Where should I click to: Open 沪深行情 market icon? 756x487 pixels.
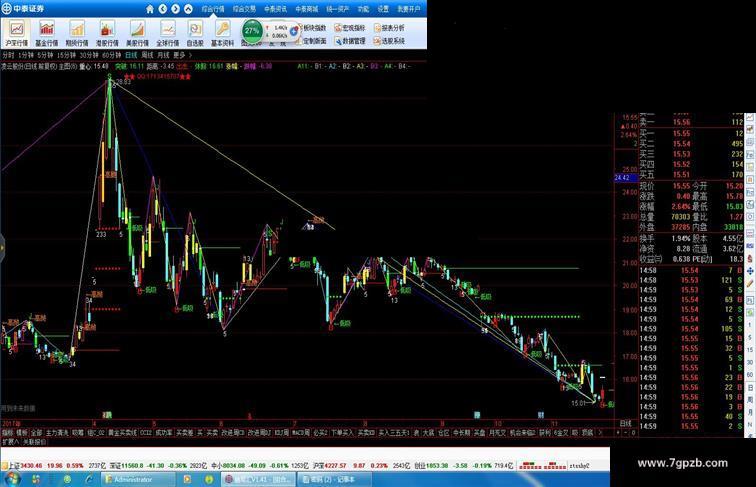[16, 33]
